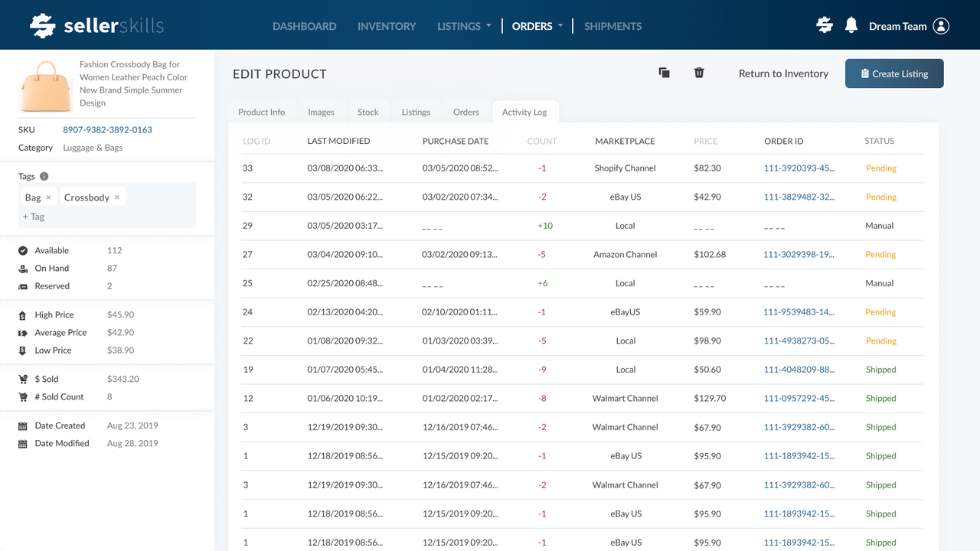Click the SKU 8907-9382-3892-0163 link
Image resolution: width=980 pixels, height=551 pixels.
(x=107, y=130)
